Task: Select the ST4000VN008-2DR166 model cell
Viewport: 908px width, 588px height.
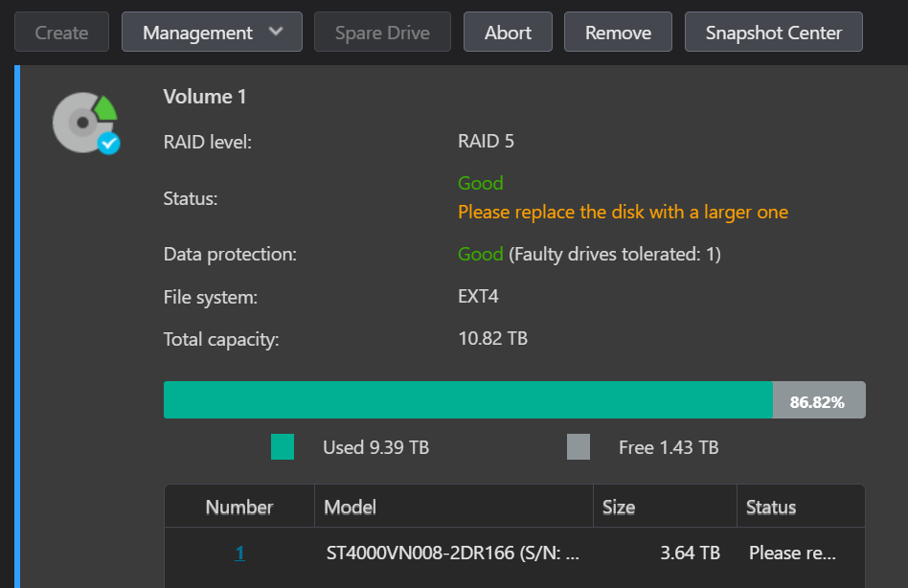Action: tap(452, 553)
